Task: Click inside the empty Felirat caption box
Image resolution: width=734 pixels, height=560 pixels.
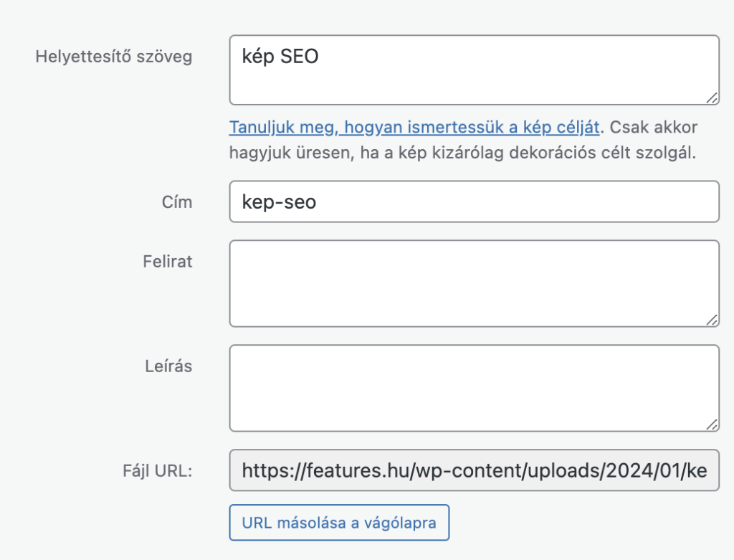Action: pos(473,283)
